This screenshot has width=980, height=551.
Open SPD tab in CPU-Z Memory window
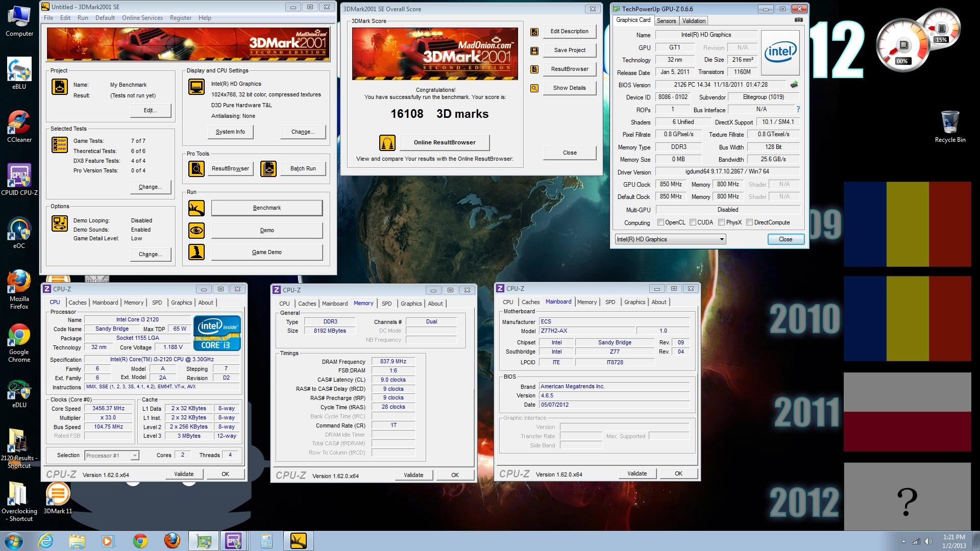coord(387,304)
